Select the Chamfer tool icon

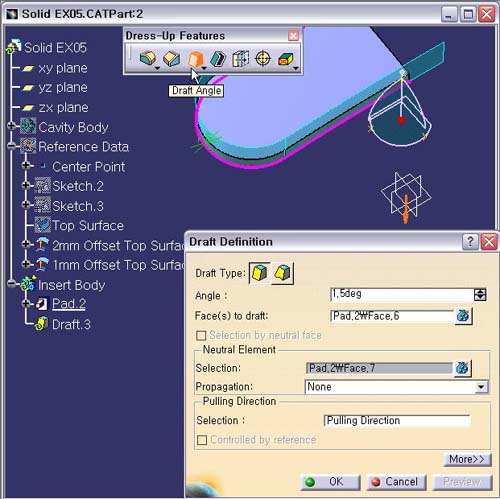tap(172, 59)
